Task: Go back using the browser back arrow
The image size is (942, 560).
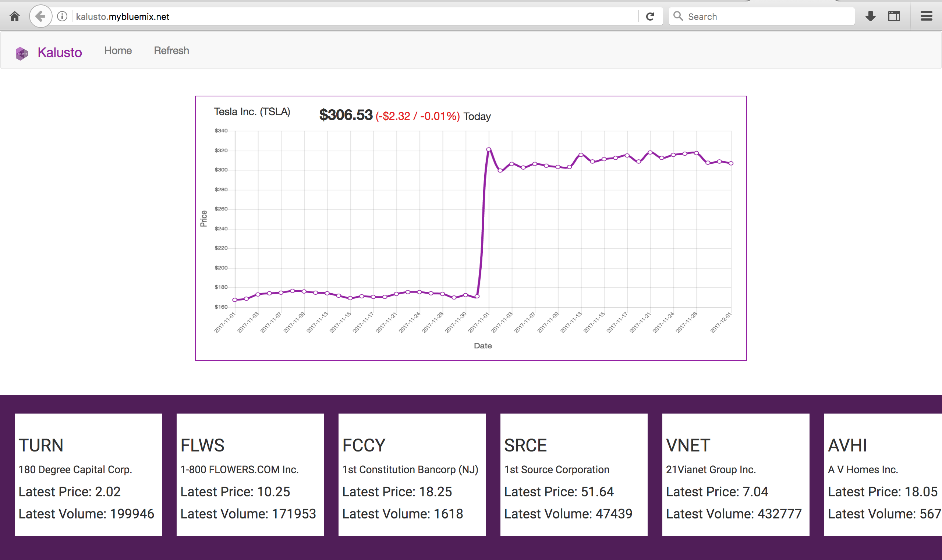Action: tap(40, 16)
